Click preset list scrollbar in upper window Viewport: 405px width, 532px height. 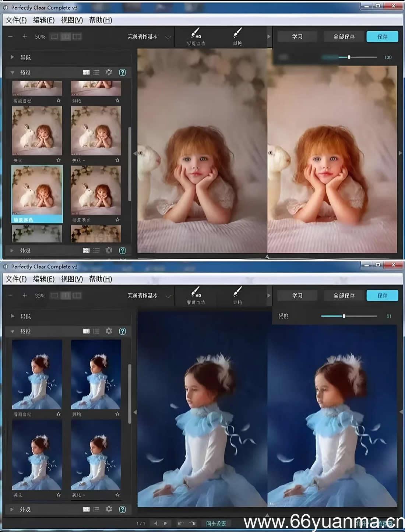tap(129, 164)
